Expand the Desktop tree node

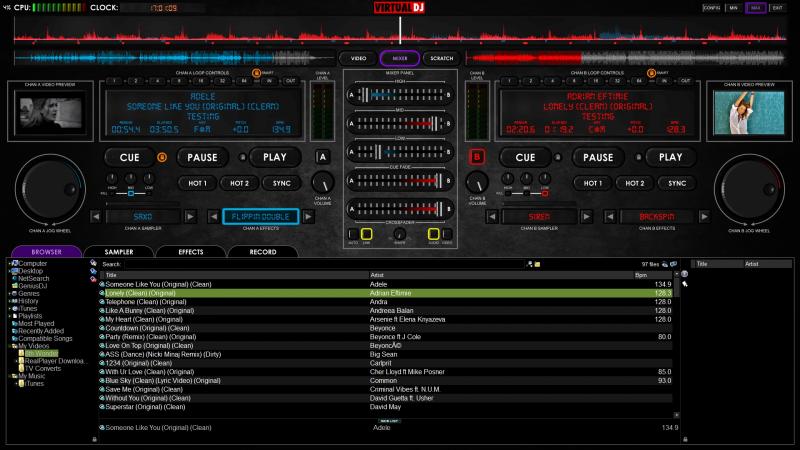coord(10,271)
